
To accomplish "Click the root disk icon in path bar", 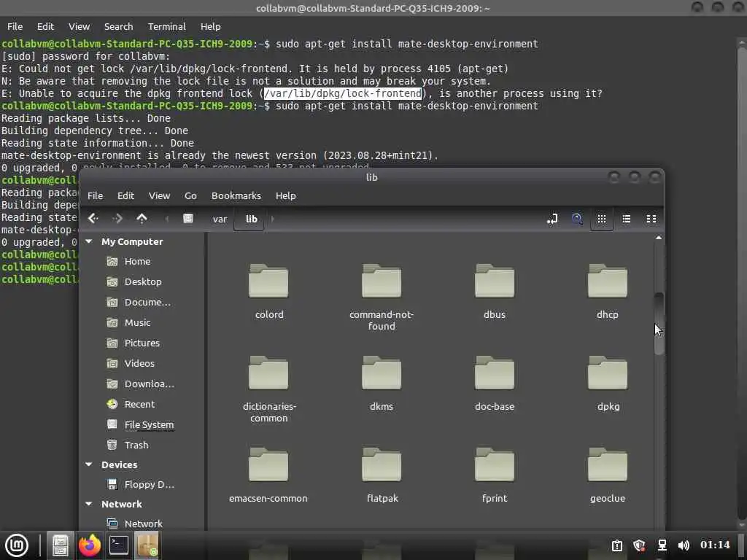I will [x=188, y=219].
